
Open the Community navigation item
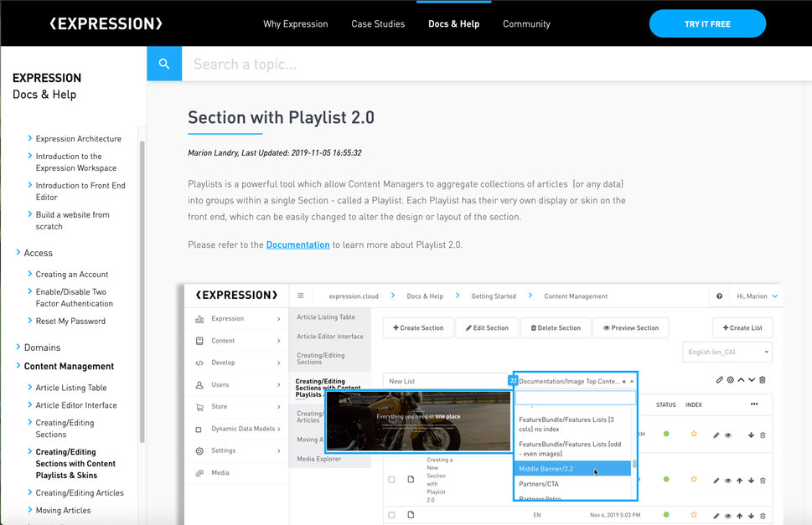526,23
